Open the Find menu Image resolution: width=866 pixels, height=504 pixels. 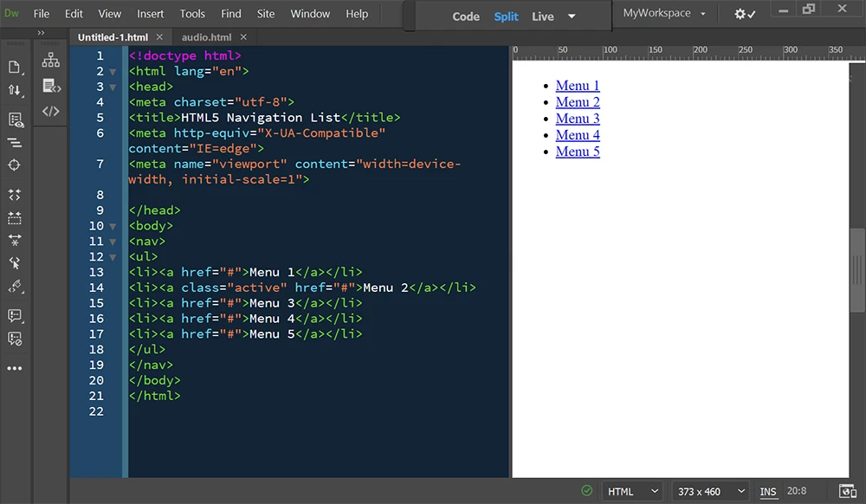(x=231, y=14)
